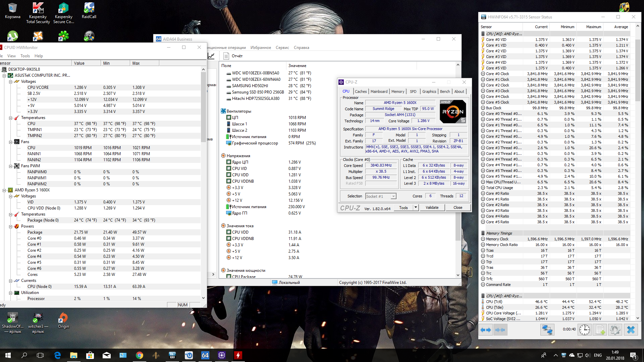Click the Close button in CPU-Z
This screenshot has width=644, height=362.
(x=458, y=207)
